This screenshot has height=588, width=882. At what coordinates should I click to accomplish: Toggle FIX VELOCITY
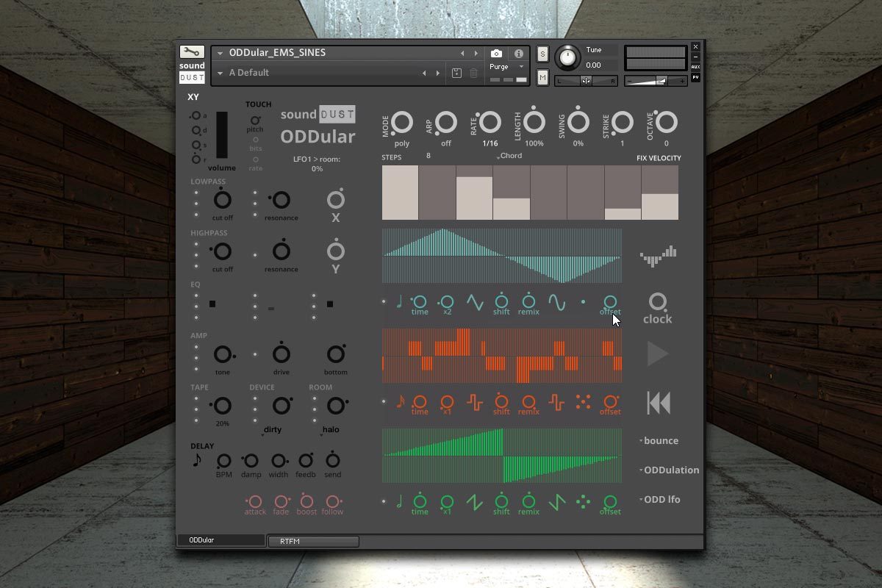tap(659, 158)
